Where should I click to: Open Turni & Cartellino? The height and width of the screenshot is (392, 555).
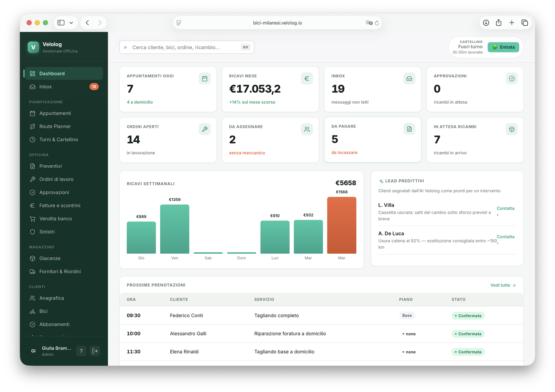pos(63,140)
